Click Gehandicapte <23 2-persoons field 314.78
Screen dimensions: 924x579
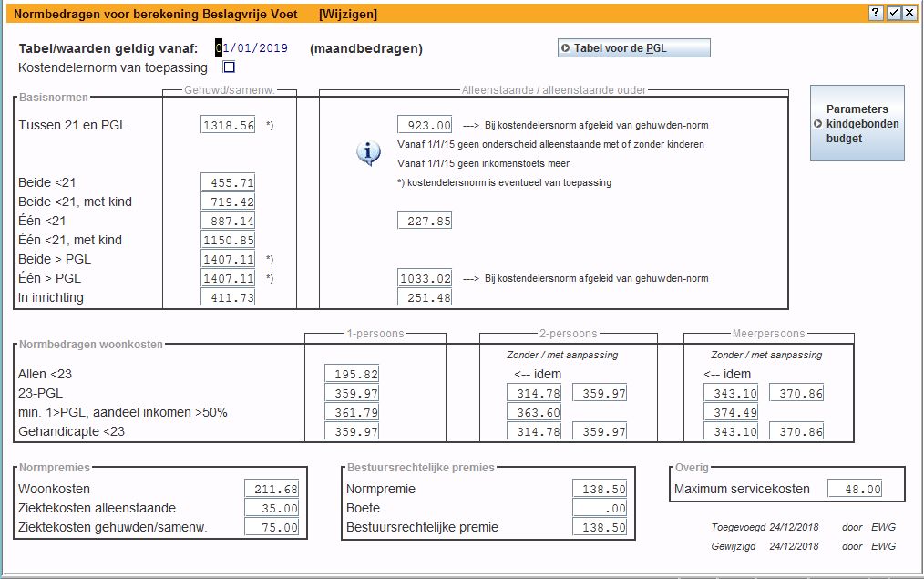534,431
